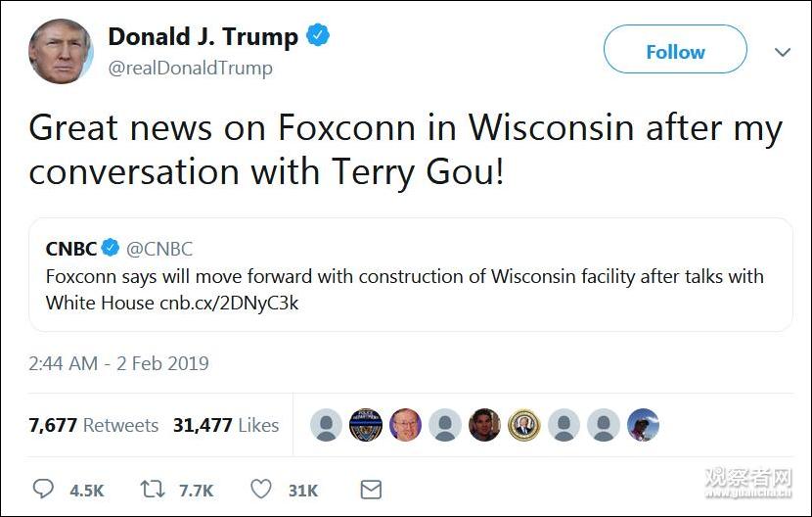Screen dimensions: 812x517
Task: Open Donald J. Trump profile photo
Action: (61, 51)
